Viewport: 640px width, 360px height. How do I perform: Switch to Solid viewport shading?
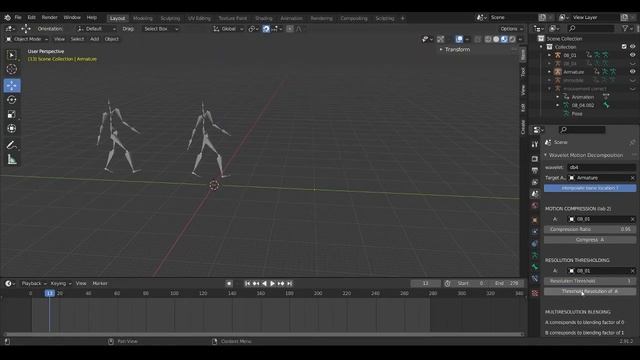pos(496,39)
